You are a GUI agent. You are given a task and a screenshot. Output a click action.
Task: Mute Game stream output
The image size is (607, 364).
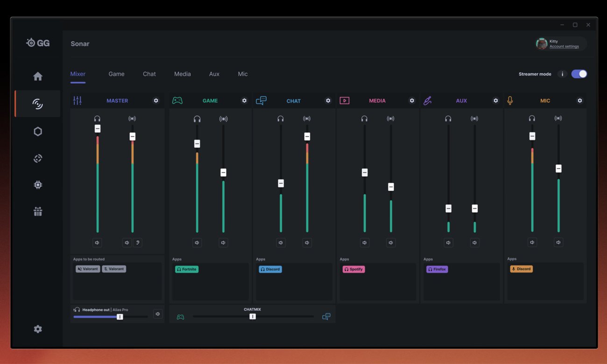(x=223, y=243)
